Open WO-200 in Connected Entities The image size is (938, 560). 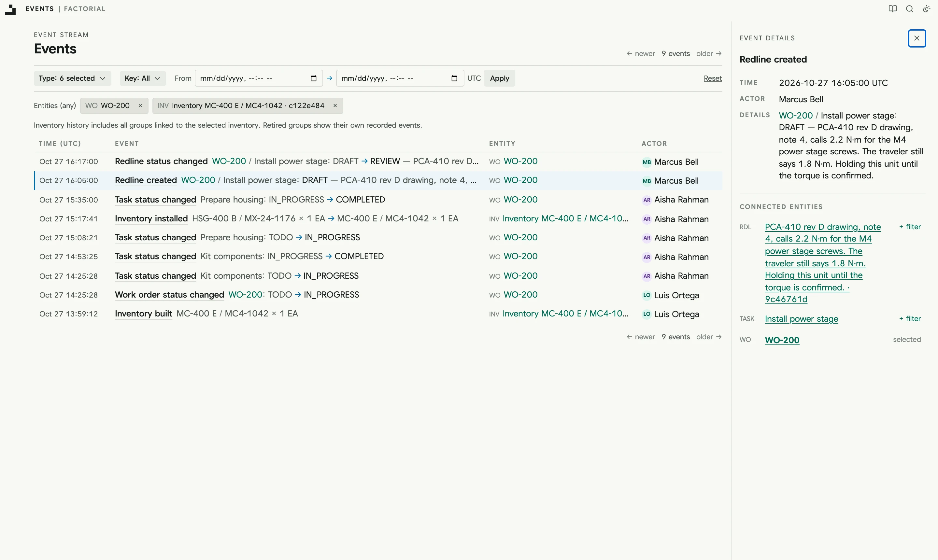point(782,340)
